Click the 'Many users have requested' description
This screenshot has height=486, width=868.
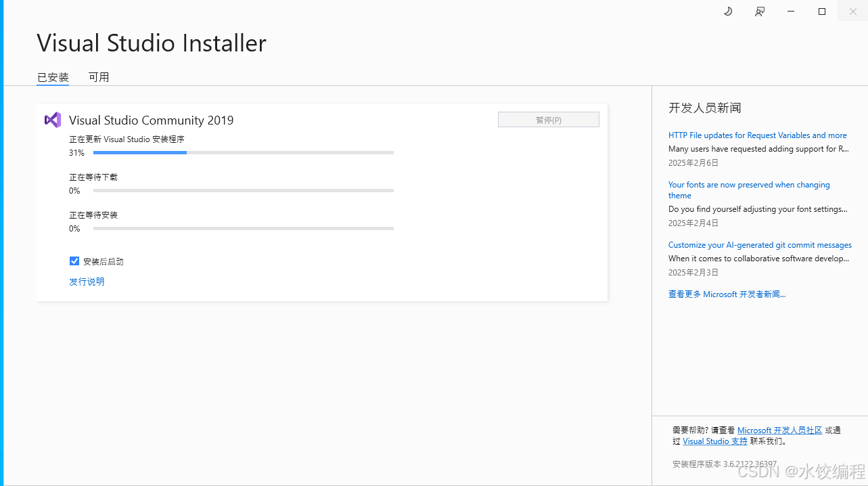[758, 149]
